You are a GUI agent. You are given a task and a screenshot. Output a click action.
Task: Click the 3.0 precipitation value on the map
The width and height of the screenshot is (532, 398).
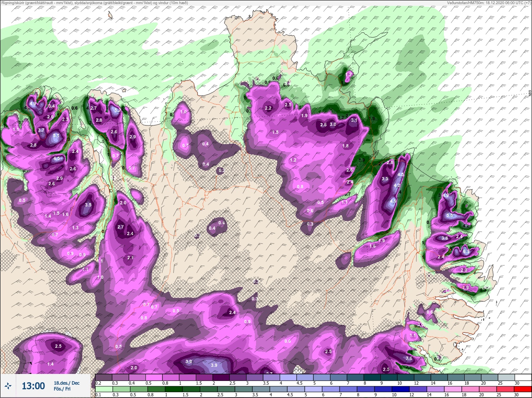pyautogui.click(x=333, y=124)
